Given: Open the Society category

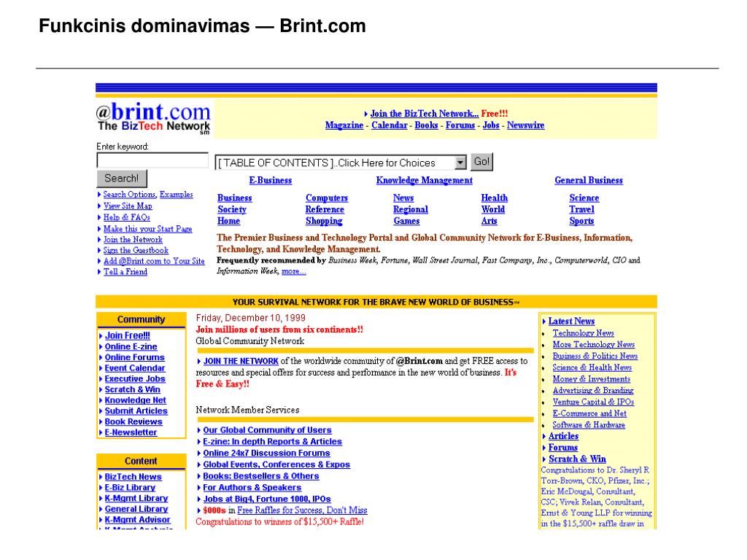Looking at the screenshot, I should [232, 209].
